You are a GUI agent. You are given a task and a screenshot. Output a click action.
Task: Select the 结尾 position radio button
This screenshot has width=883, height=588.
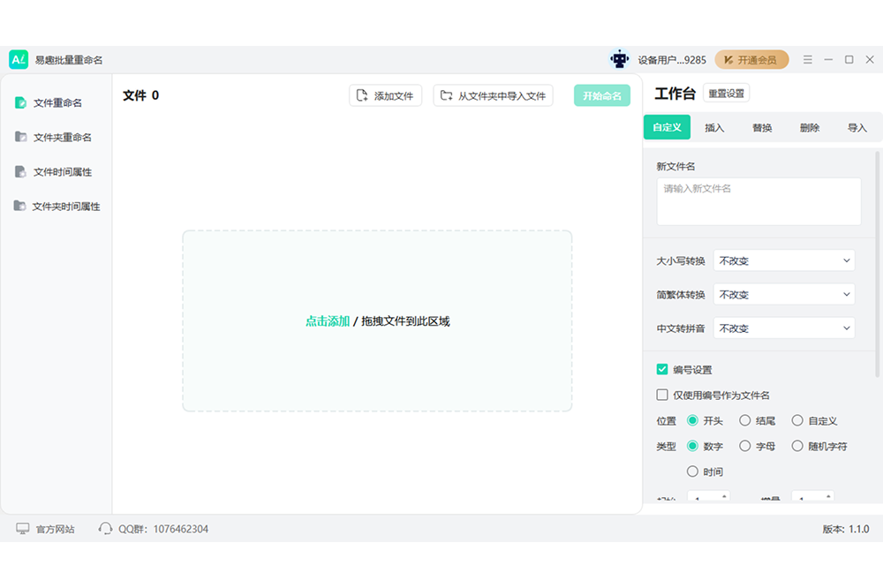coord(745,421)
